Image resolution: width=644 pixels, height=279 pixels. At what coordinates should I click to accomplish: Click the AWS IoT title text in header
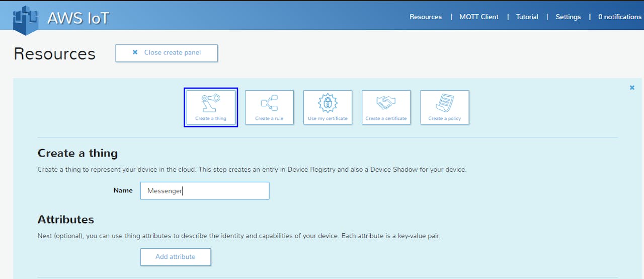78,18
